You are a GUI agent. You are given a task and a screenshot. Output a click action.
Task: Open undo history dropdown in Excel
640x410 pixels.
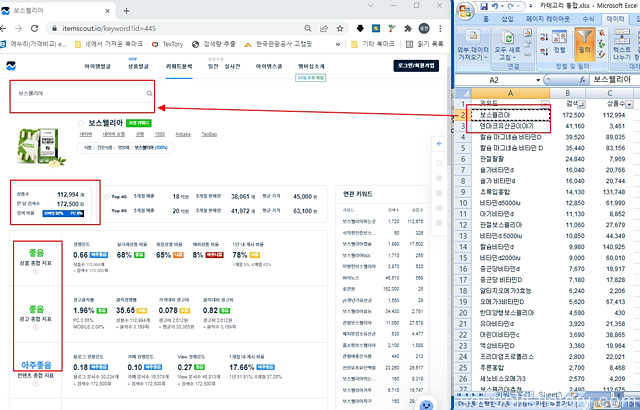tap(502, 6)
